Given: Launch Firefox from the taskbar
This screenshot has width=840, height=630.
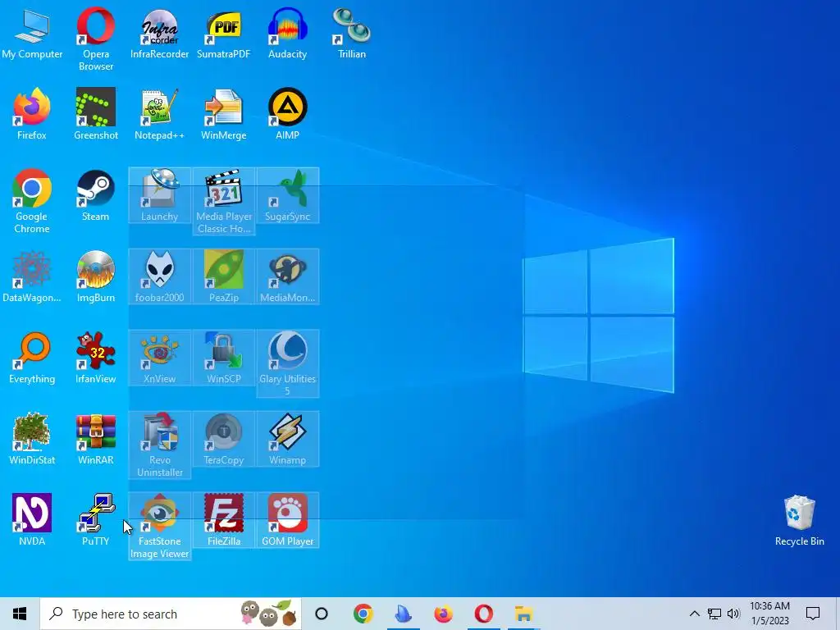Looking at the screenshot, I should 444,614.
